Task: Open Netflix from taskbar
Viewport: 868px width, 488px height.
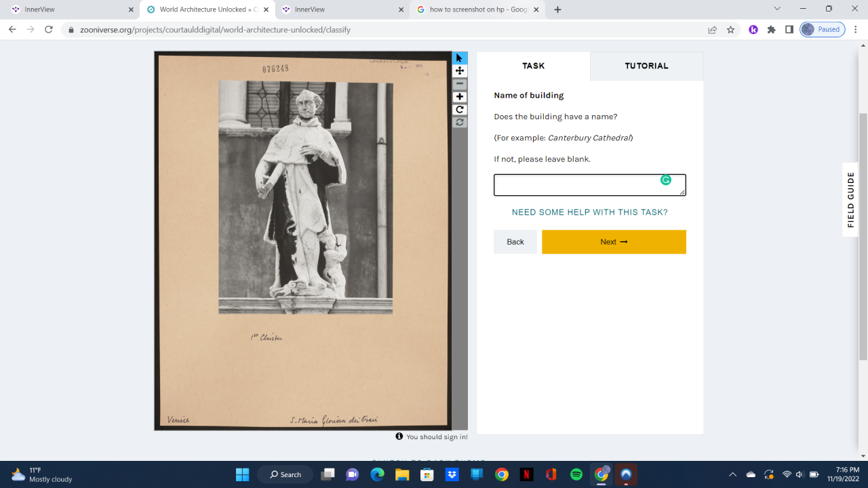Action: click(526, 474)
